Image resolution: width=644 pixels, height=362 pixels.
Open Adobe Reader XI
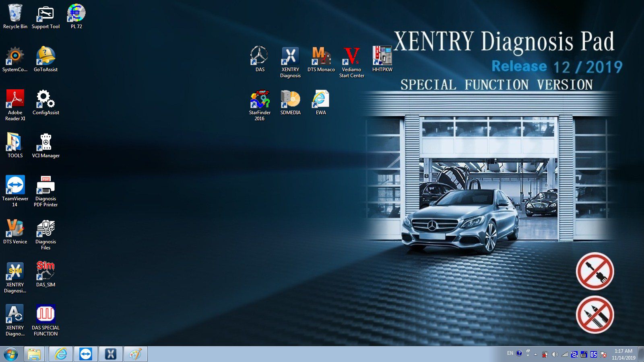click(15, 105)
